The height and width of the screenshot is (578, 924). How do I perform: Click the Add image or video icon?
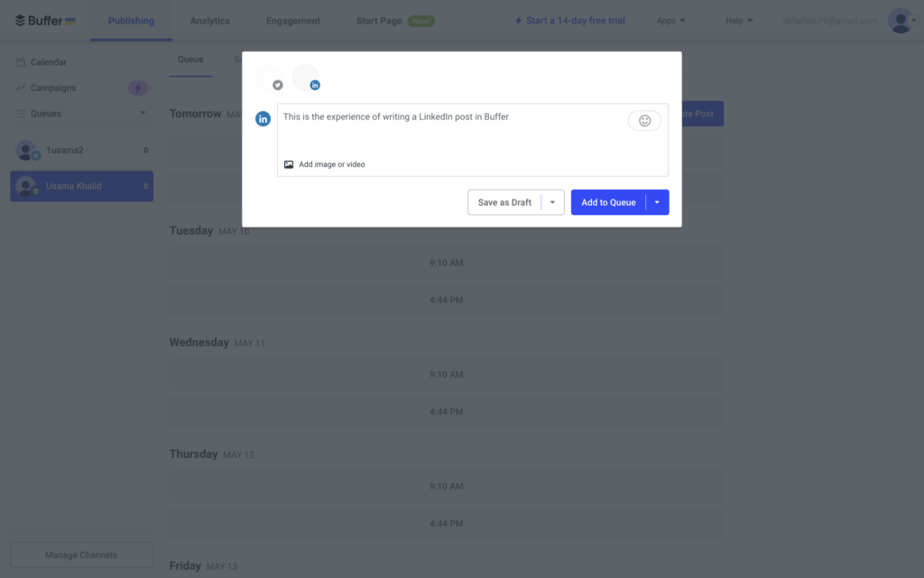click(x=289, y=164)
